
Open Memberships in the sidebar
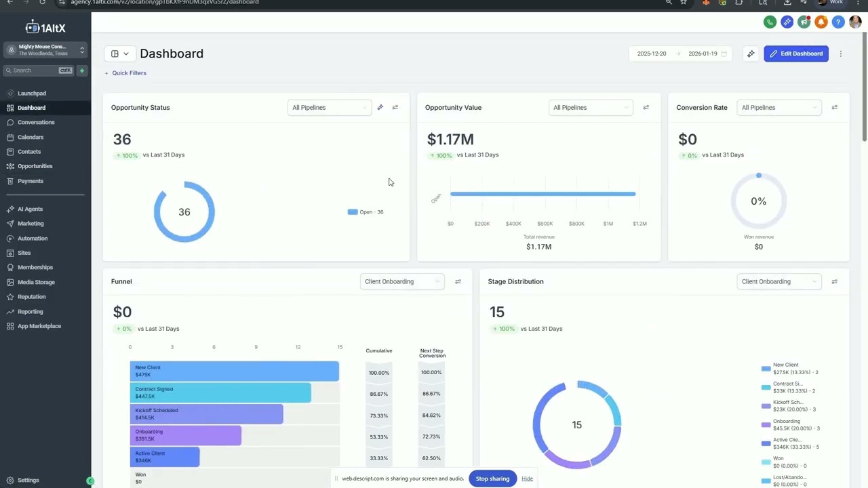[45, 268]
